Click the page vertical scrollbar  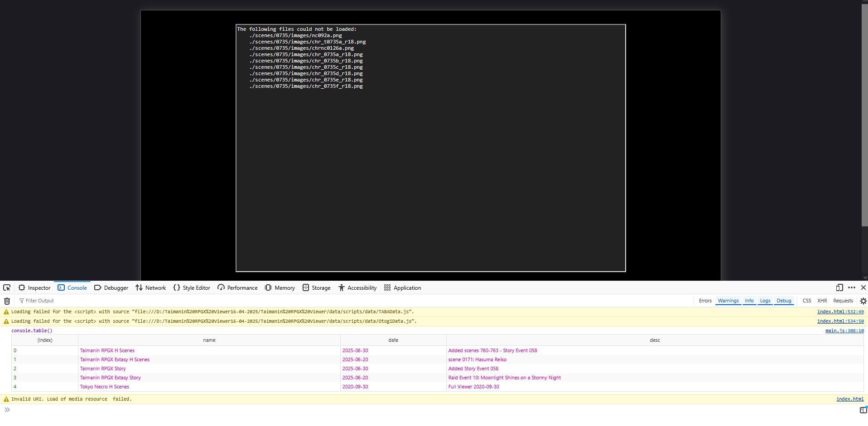(x=865, y=115)
